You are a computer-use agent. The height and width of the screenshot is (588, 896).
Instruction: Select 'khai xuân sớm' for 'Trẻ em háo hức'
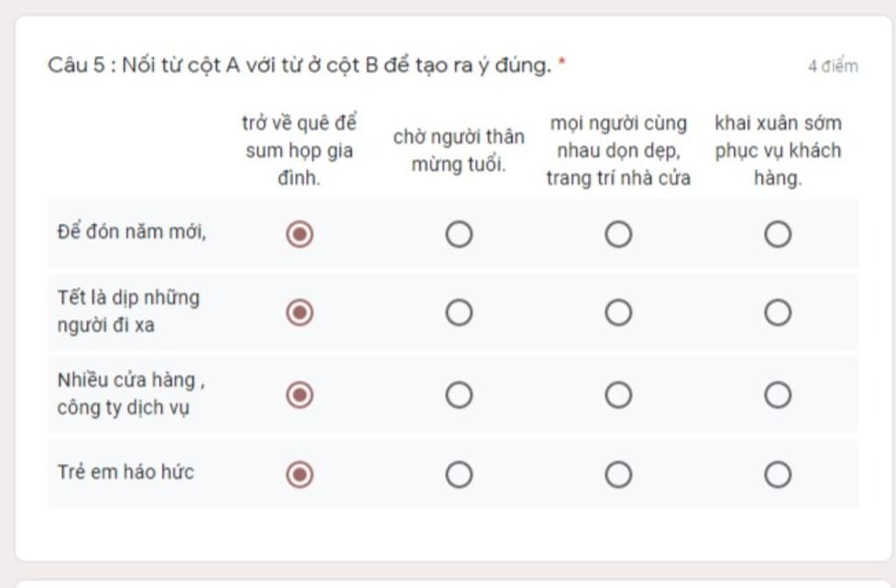click(x=778, y=474)
